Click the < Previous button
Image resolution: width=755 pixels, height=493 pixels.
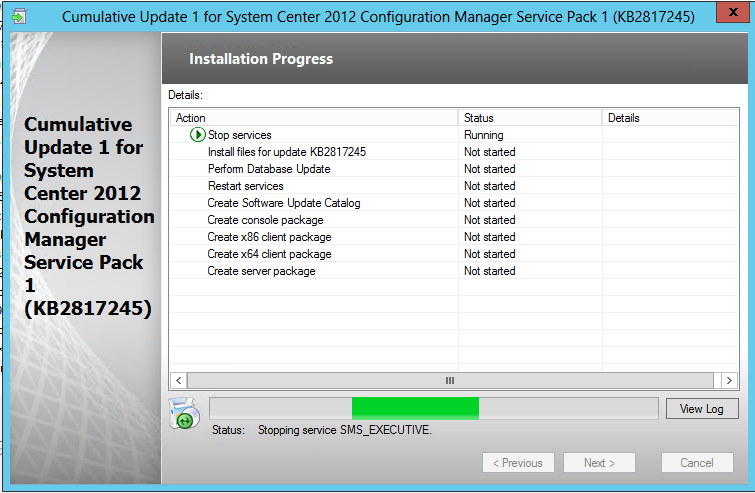click(x=518, y=463)
